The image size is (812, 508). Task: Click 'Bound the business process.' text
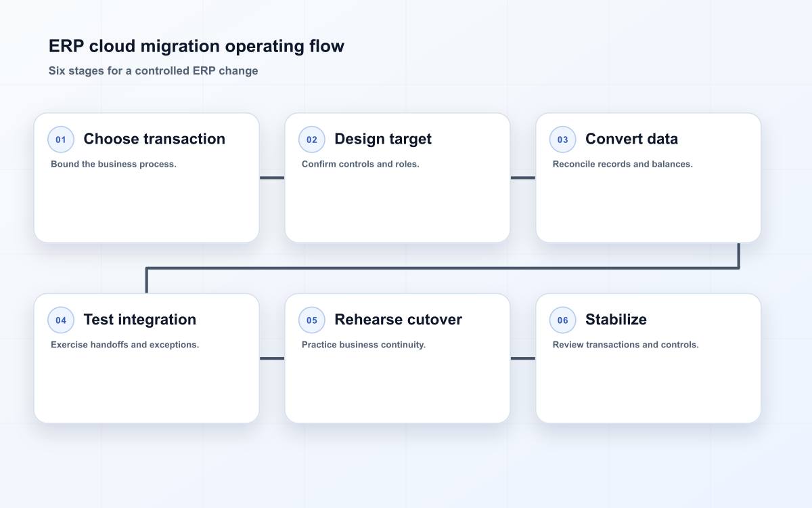(114, 164)
